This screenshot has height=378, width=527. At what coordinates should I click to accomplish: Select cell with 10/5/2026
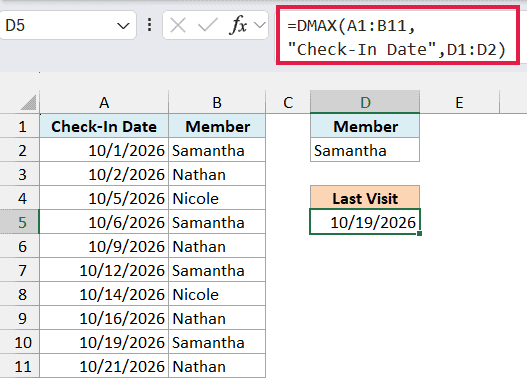[104, 199]
